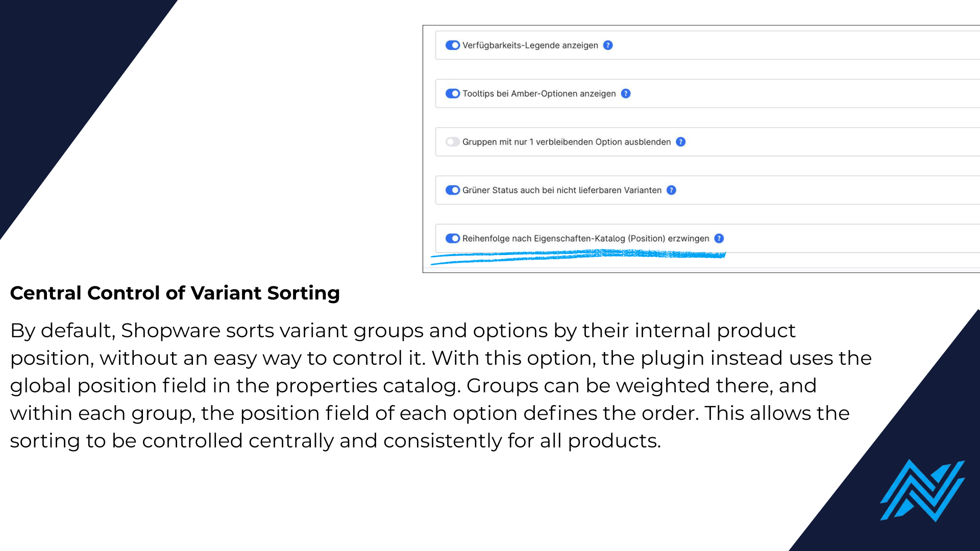Enable Gruppen mit nur 1 verbleibenden Option toggle
This screenshot has height=551, width=980.
click(x=453, y=142)
